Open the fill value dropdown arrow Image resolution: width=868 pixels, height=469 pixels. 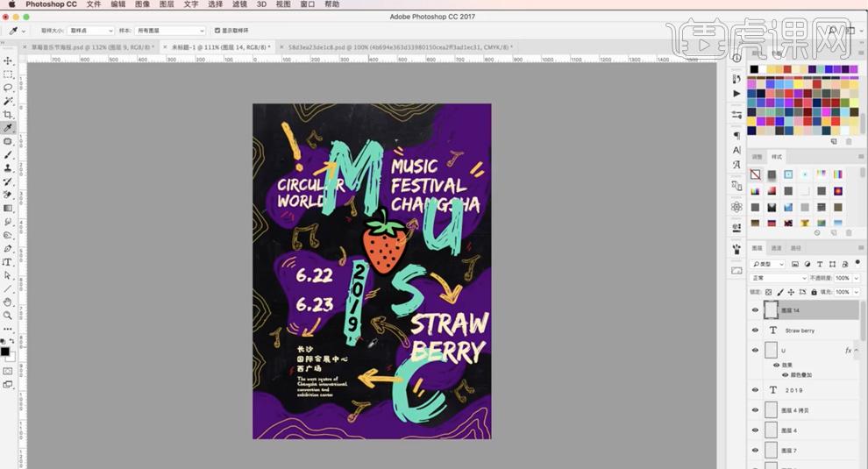pyautogui.click(x=857, y=292)
